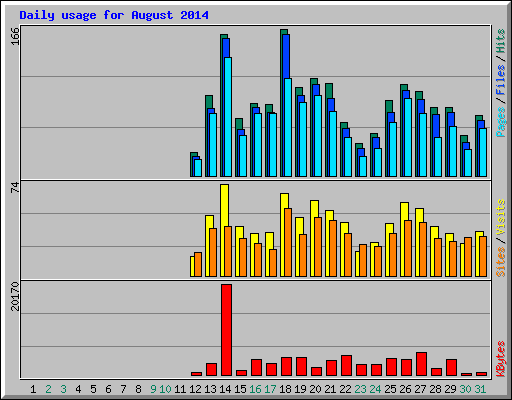Click the orange sites bar for day 20
512x400 pixels.
click(318, 247)
